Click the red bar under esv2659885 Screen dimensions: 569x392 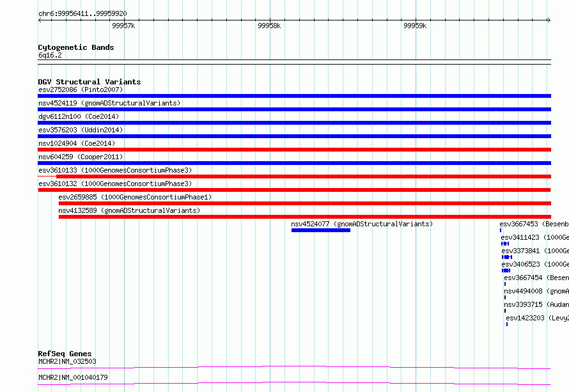click(305, 203)
